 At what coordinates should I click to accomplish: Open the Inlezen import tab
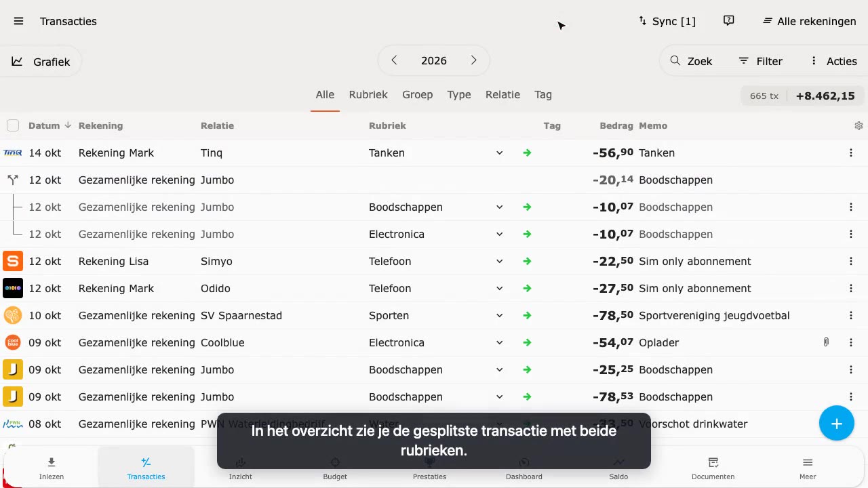pos(52,468)
